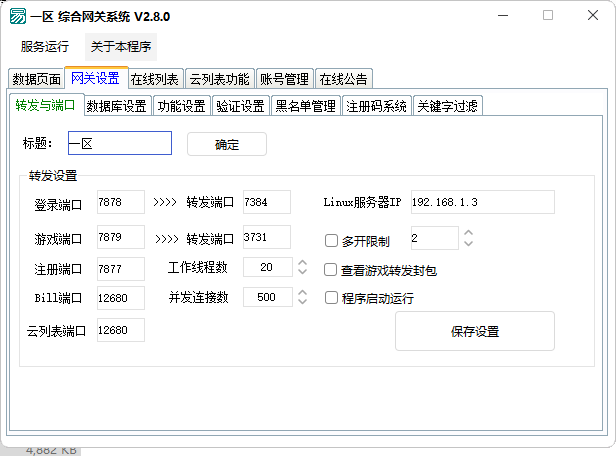
Task: Click the Linux服务器IP input field
Action: click(x=481, y=202)
